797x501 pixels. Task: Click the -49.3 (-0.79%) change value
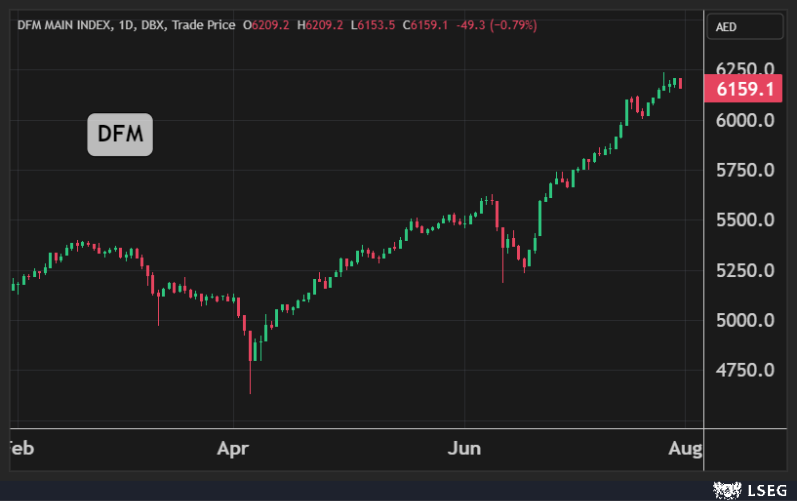496,24
